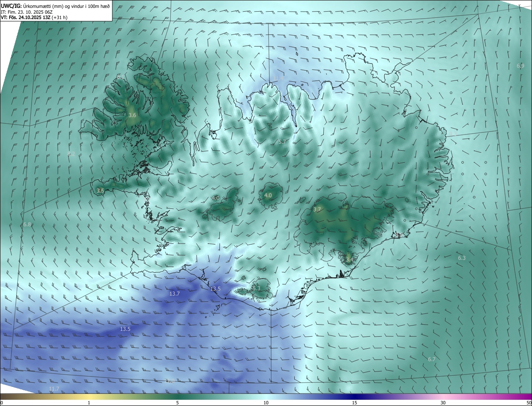Click the 4.0 value on Hofsjökull glacier
The height and width of the screenshot is (406, 532).
click(268, 195)
